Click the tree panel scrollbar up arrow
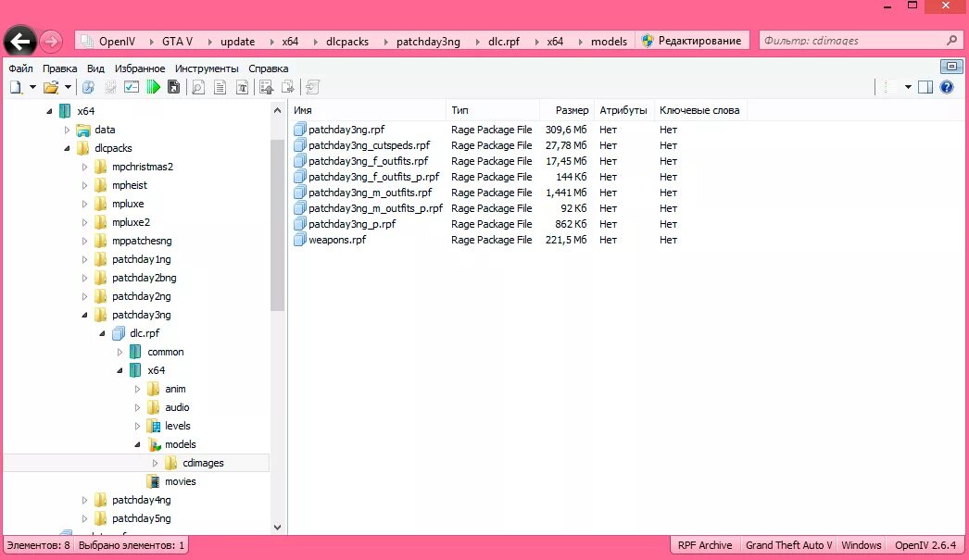 pos(278,110)
